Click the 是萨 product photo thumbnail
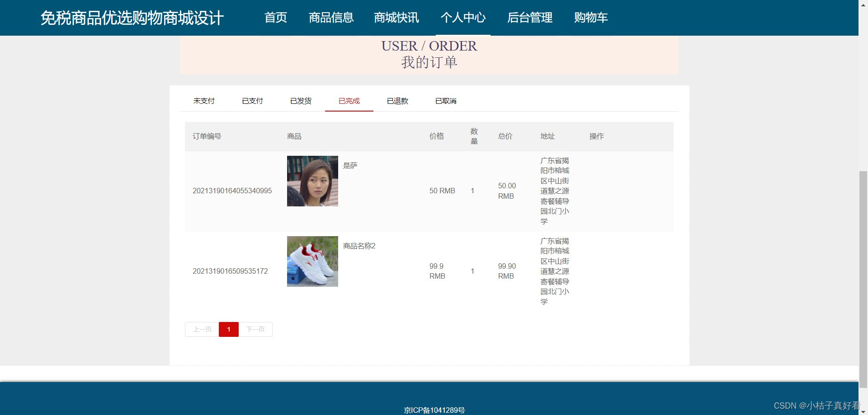The image size is (868, 415). coord(312,181)
